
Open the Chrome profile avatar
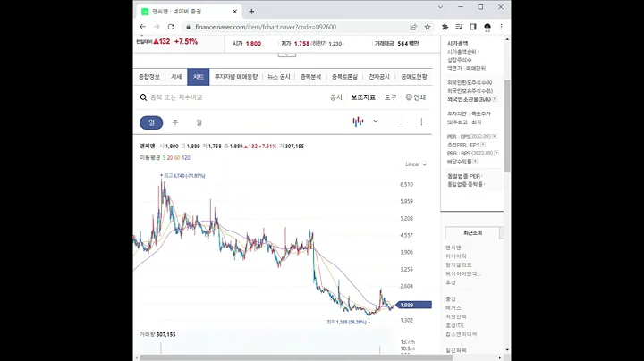point(487,27)
